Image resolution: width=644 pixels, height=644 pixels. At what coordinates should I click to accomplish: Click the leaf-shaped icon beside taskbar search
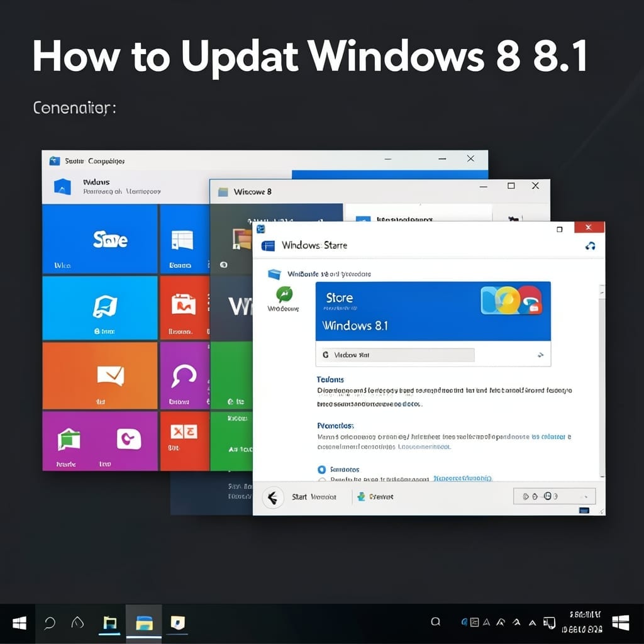[x=77, y=623]
